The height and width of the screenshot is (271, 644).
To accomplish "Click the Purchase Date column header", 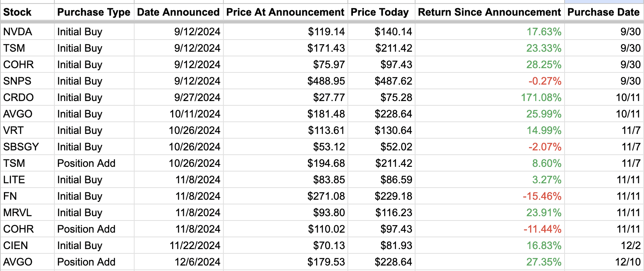I will (x=603, y=12).
